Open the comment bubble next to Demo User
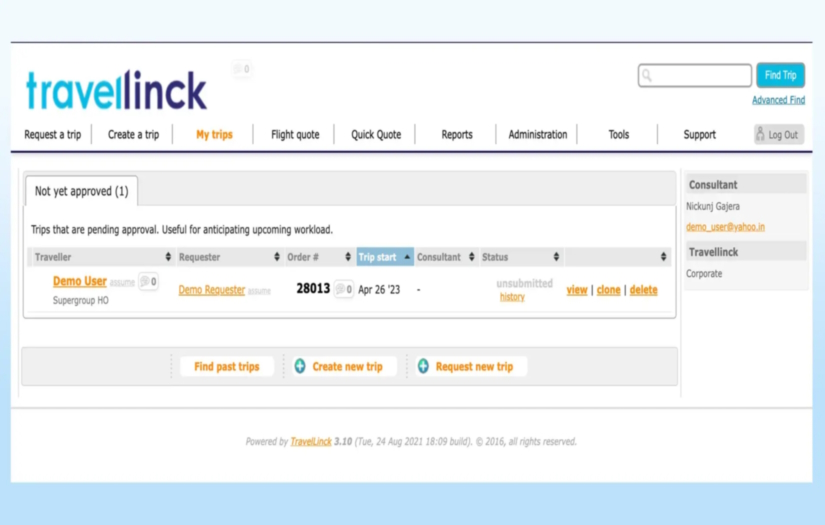Image resolution: width=825 pixels, height=525 pixels. (x=148, y=281)
